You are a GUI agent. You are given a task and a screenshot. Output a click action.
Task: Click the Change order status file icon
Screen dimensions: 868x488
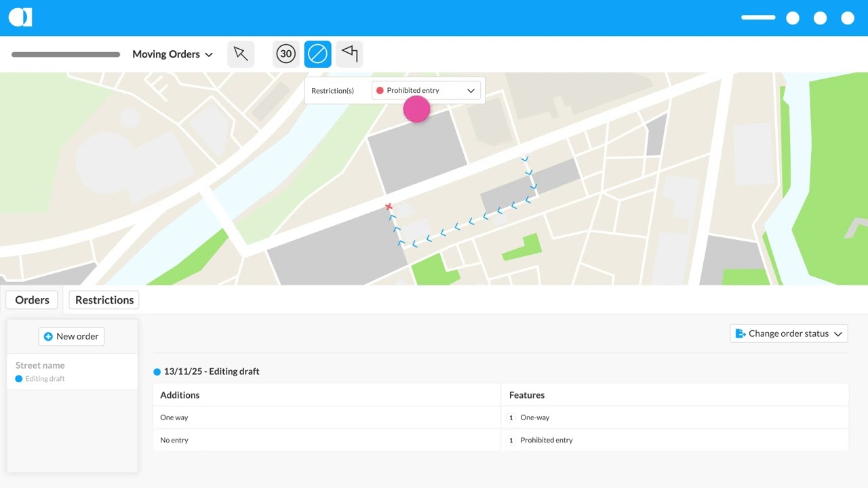pos(741,333)
